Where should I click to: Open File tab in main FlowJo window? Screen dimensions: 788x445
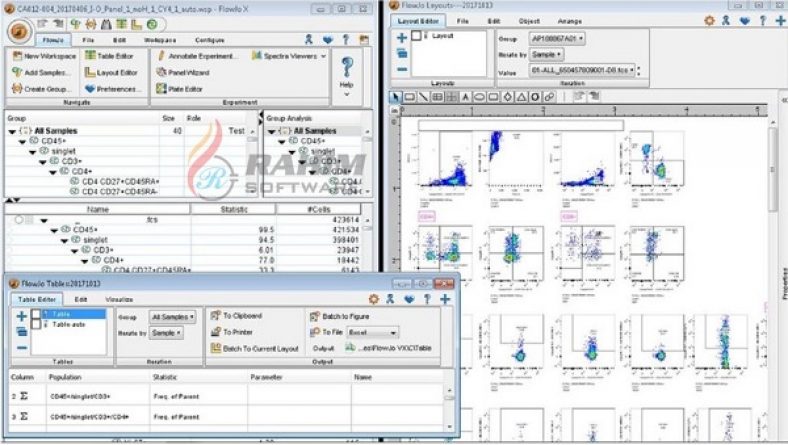(88, 40)
